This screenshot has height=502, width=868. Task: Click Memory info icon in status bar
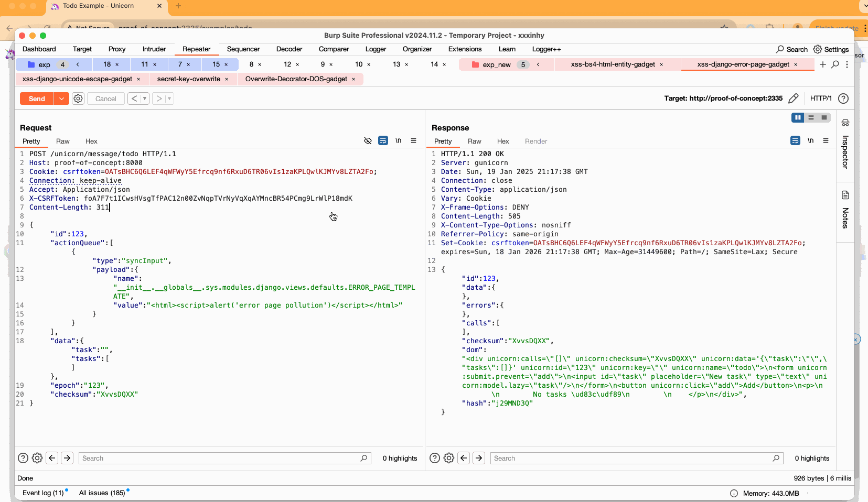click(x=734, y=493)
